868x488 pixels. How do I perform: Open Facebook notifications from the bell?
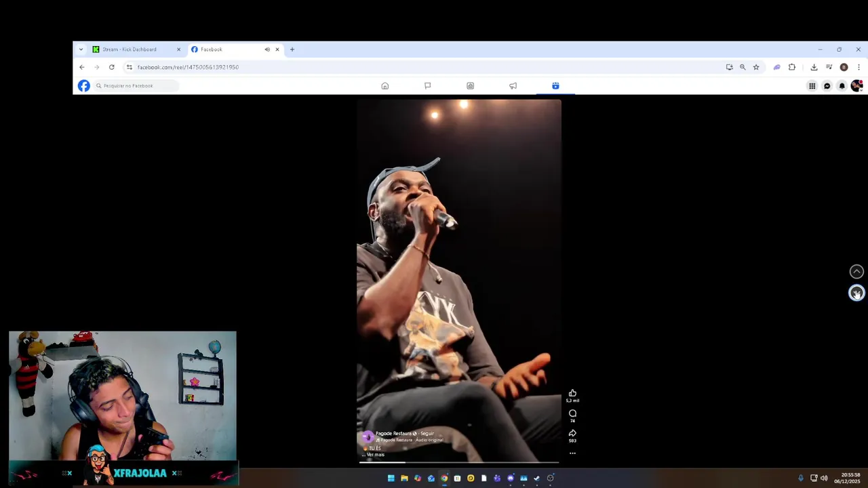(x=842, y=85)
